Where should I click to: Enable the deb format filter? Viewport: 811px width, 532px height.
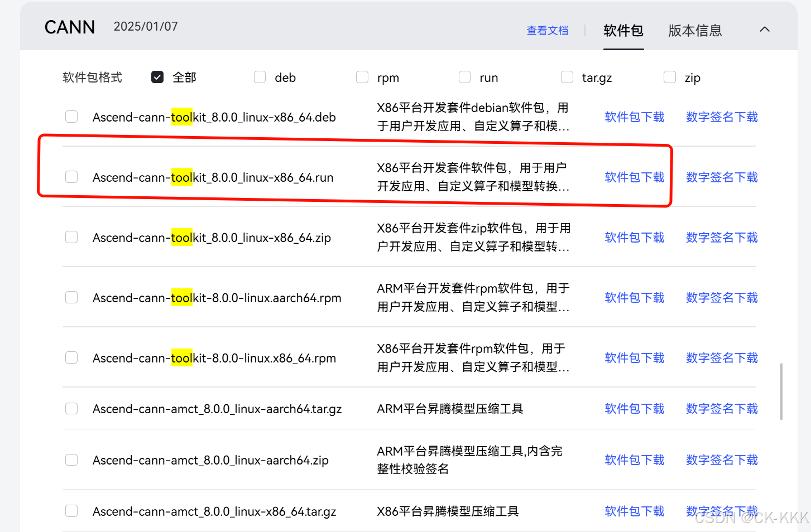point(260,77)
